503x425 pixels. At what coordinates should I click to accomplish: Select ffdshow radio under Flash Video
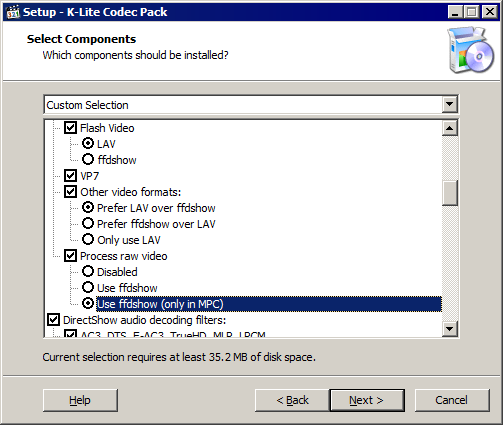pyautogui.click(x=88, y=159)
